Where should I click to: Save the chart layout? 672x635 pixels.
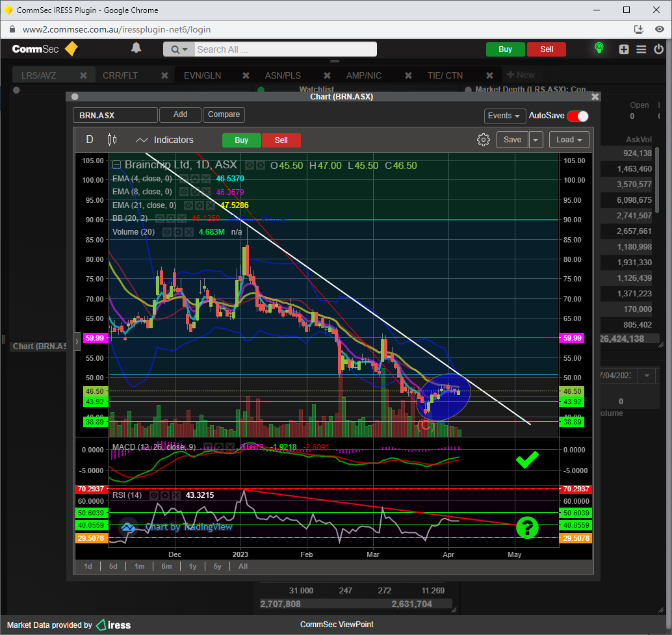pyautogui.click(x=512, y=140)
